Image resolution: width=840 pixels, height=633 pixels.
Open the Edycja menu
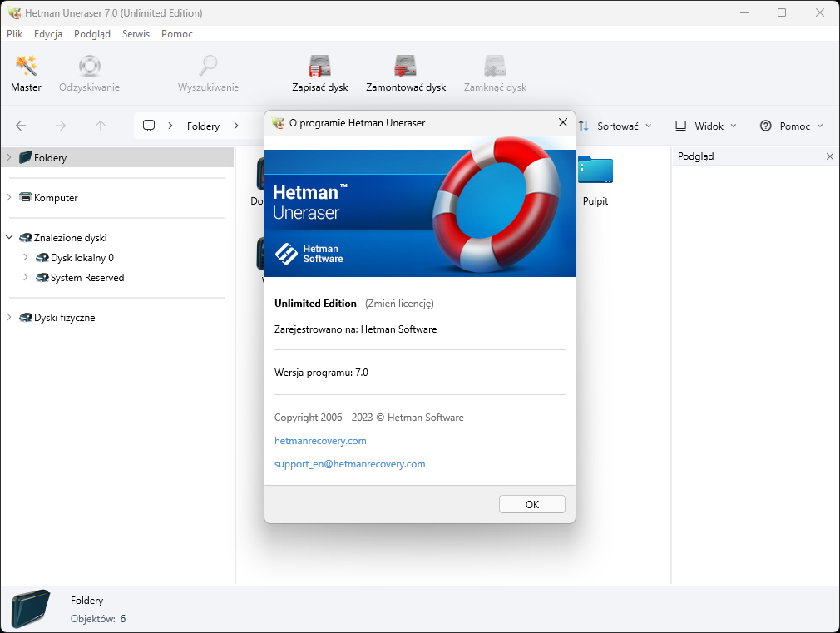coord(48,34)
